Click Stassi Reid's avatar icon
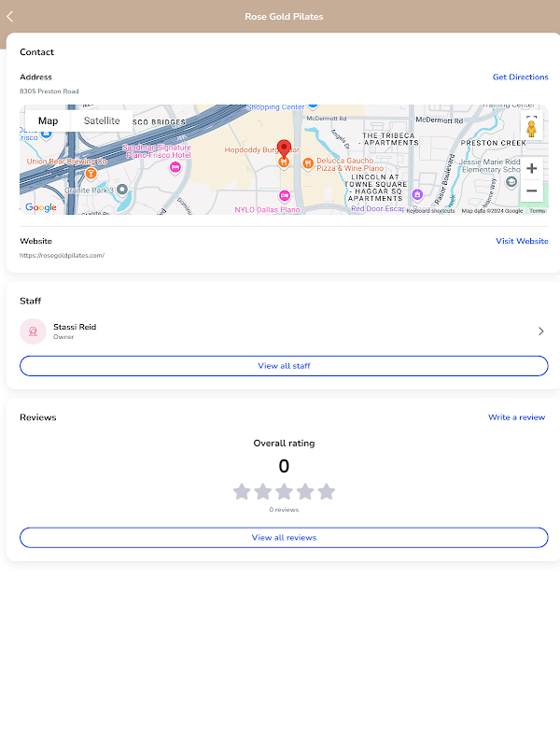The width and height of the screenshot is (560, 747). [33, 331]
